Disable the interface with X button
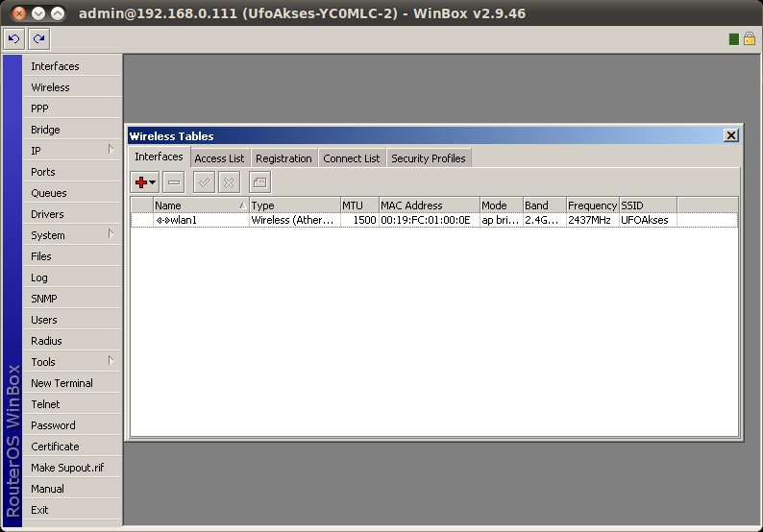Image resolution: width=763 pixels, height=532 pixels. point(229,182)
